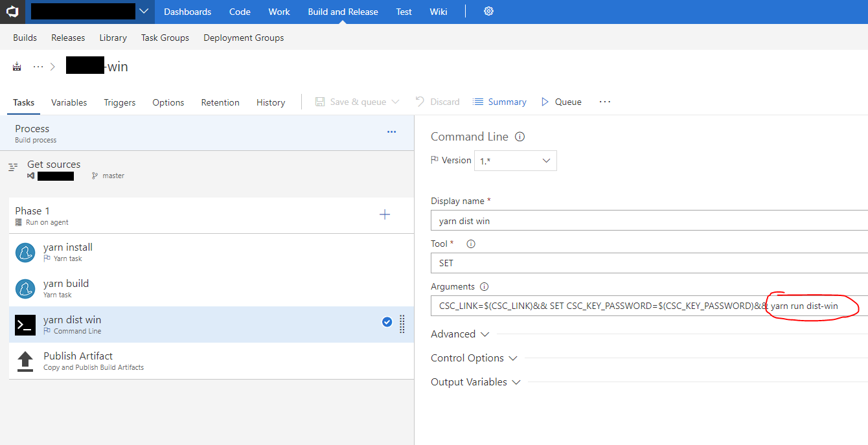The image size is (868, 445).
Task: Open the Command Line info icon
Action: point(520,137)
